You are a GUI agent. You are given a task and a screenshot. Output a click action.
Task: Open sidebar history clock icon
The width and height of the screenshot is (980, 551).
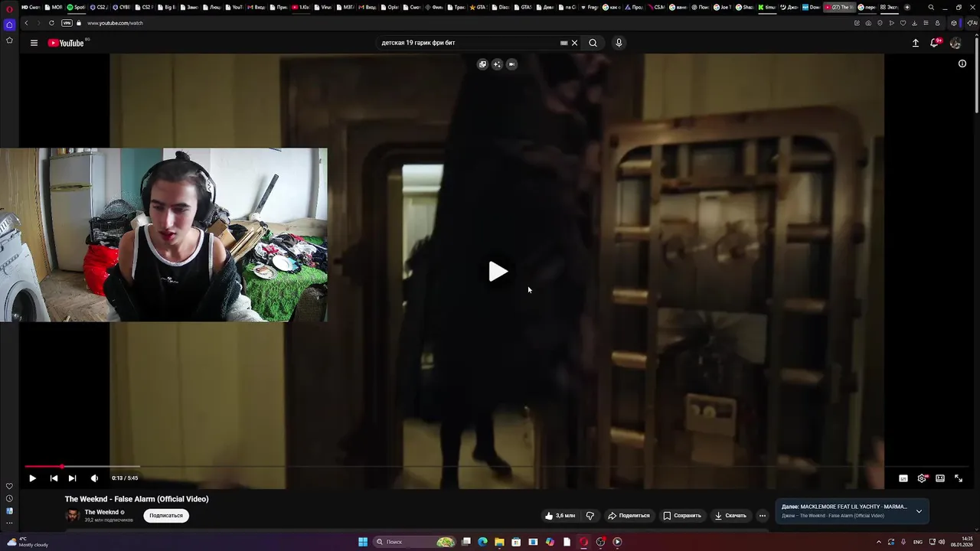(9, 498)
